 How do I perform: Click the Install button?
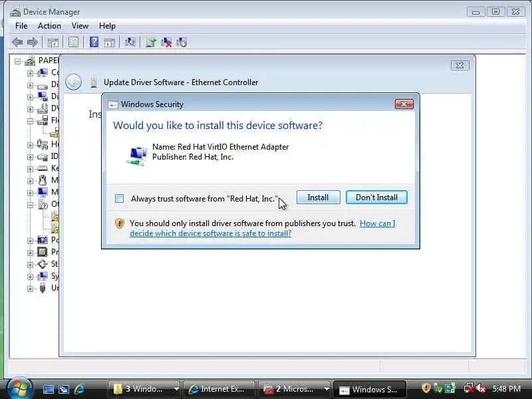tap(319, 197)
